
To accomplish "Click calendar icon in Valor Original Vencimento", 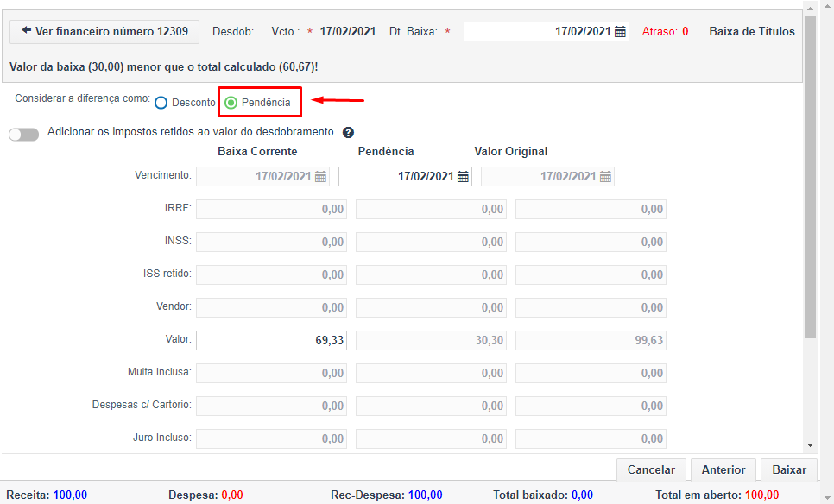I will point(606,177).
